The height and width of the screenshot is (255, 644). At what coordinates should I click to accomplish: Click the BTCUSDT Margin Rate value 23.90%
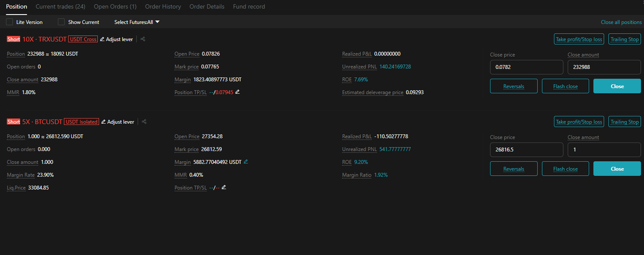tap(46, 175)
